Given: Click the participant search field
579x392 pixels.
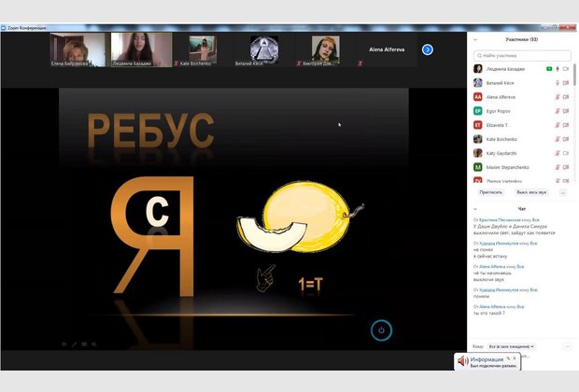Looking at the screenshot, I should 521,54.
